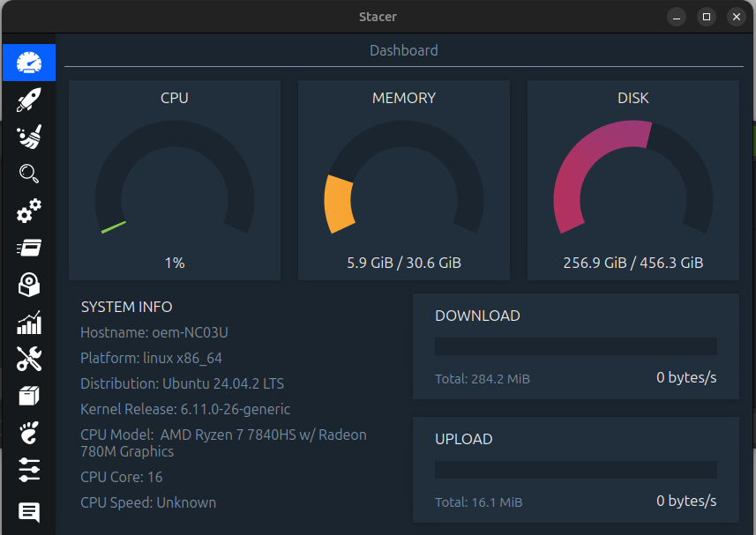The image size is (756, 535).
Task: Open Services gears icon
Action: click(29, 211)
